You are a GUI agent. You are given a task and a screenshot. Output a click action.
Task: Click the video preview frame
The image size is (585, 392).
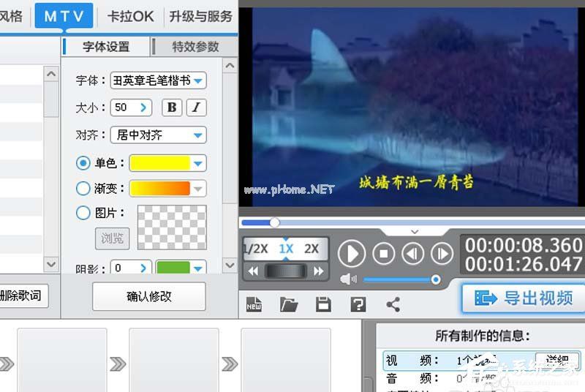(x=412, y=107)
